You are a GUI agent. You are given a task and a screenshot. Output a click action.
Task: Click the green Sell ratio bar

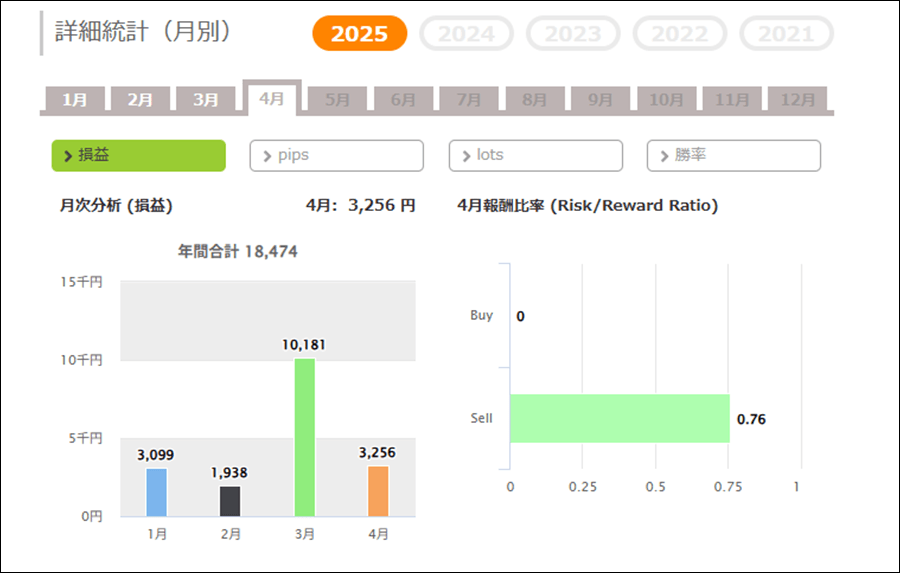click(x=620, y=418)
